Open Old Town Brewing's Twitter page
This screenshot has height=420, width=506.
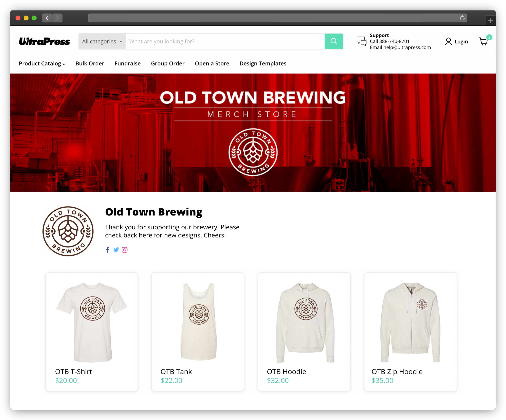click(x=116, y=250)
